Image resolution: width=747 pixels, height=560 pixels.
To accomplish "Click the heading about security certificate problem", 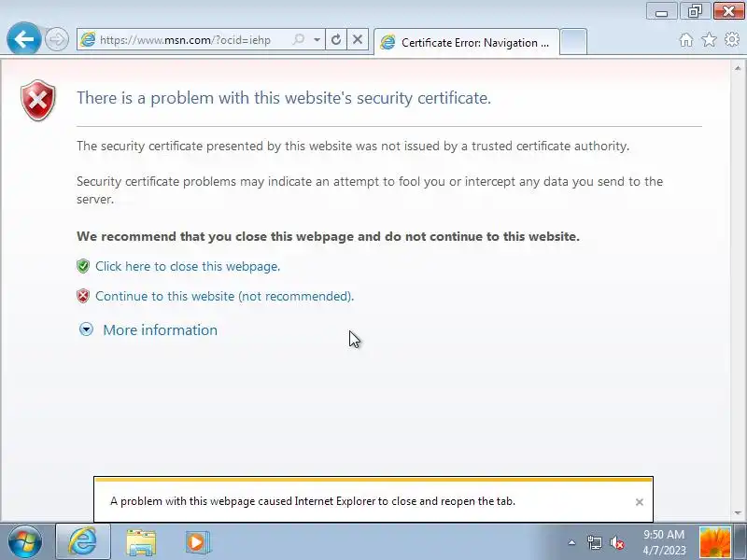I will click(284, 98).
